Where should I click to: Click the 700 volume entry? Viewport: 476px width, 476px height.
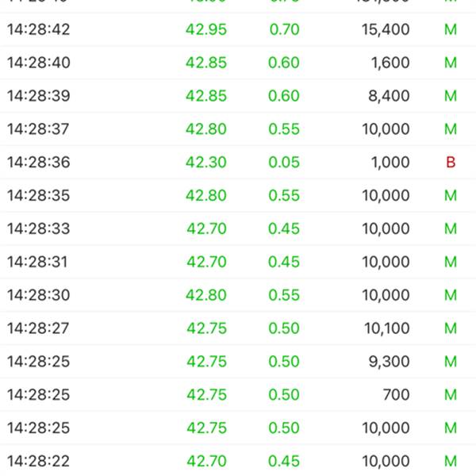coord(396,395)
